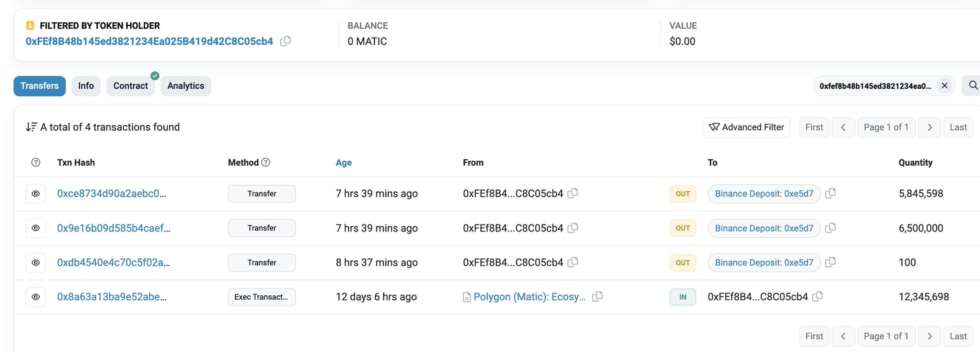The height and width of the screenshot is (352, 980).
Task: Sort transfers by the Age column
Action: coord(344,163)
